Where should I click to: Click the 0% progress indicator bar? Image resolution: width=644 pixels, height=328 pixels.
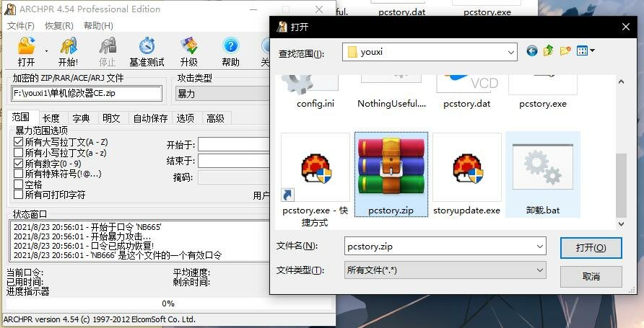pyautogui.click(x=168, y=303)
